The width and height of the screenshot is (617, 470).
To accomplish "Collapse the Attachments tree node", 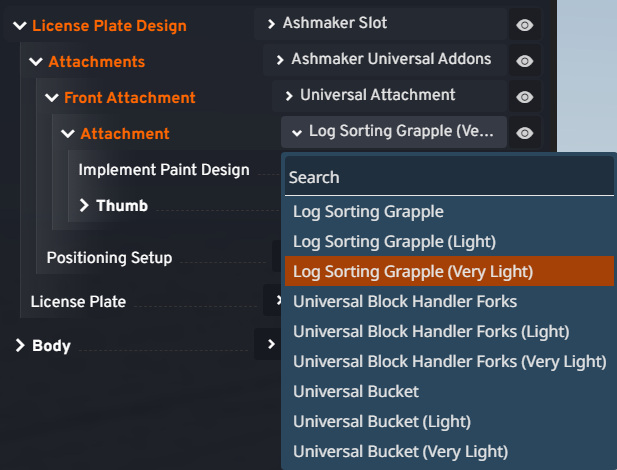I will pos(36,62).
